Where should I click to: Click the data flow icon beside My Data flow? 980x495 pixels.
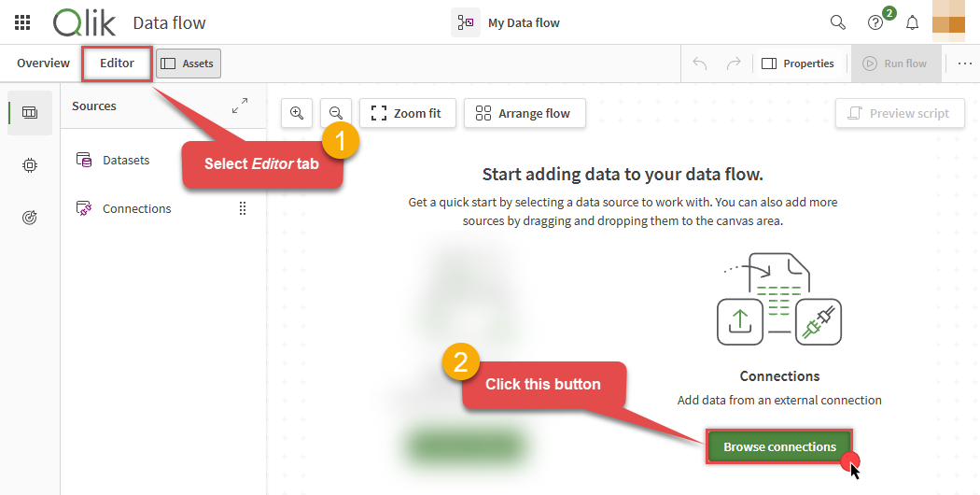(x=466, y=22)
